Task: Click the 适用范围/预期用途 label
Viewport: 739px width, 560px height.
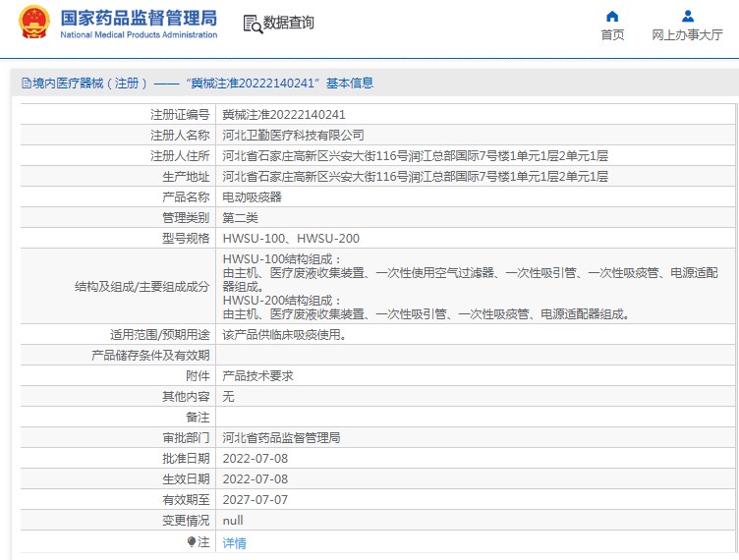Action: [160, 335]
